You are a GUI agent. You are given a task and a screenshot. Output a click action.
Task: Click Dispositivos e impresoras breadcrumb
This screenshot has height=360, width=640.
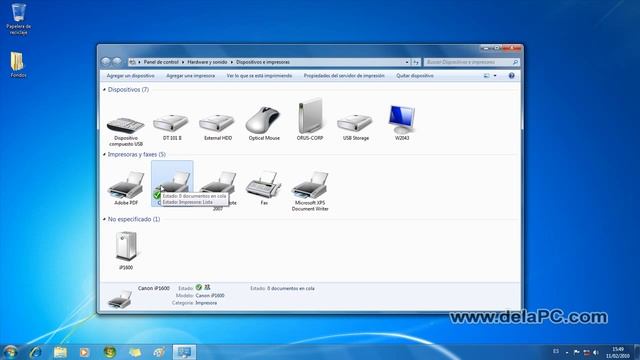pyautogui.click(x=263, y=62)
